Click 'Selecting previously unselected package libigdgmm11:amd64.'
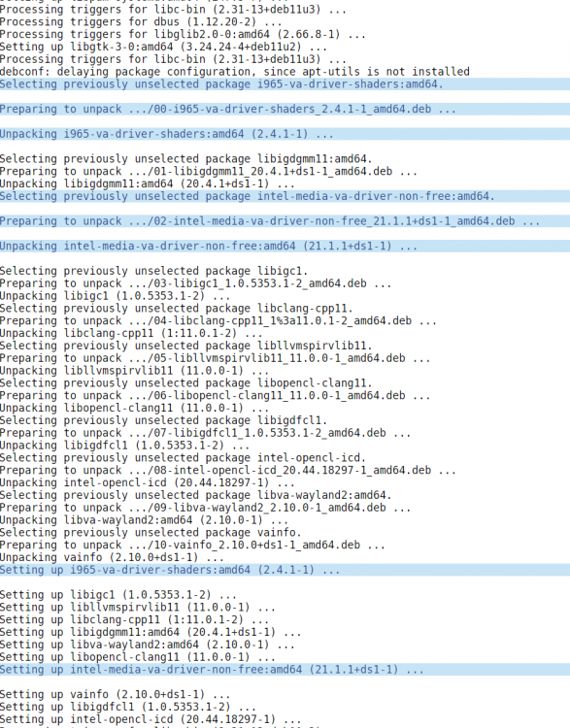570x728 pixels. click(185, 159)
